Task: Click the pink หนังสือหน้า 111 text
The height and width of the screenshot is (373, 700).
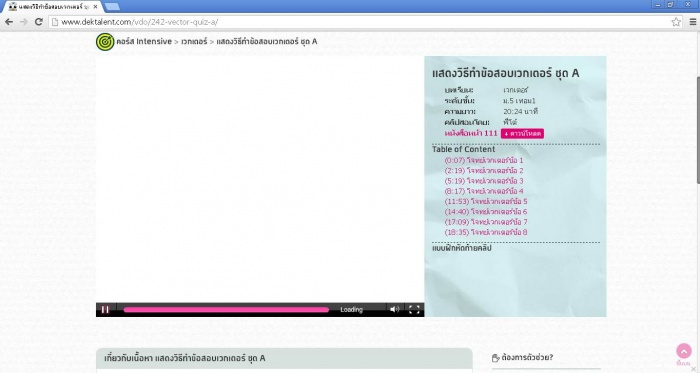Action: click(471, 133)
